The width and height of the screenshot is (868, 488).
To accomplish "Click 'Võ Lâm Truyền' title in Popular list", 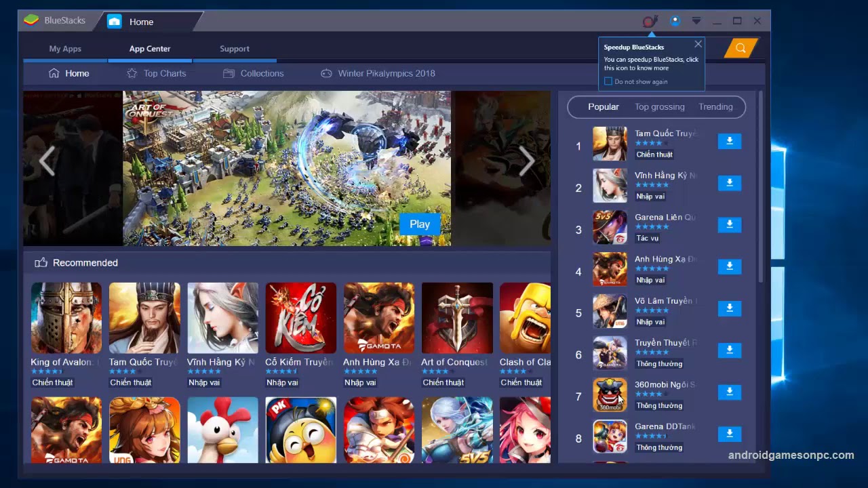I will click(x=665, y=301).
